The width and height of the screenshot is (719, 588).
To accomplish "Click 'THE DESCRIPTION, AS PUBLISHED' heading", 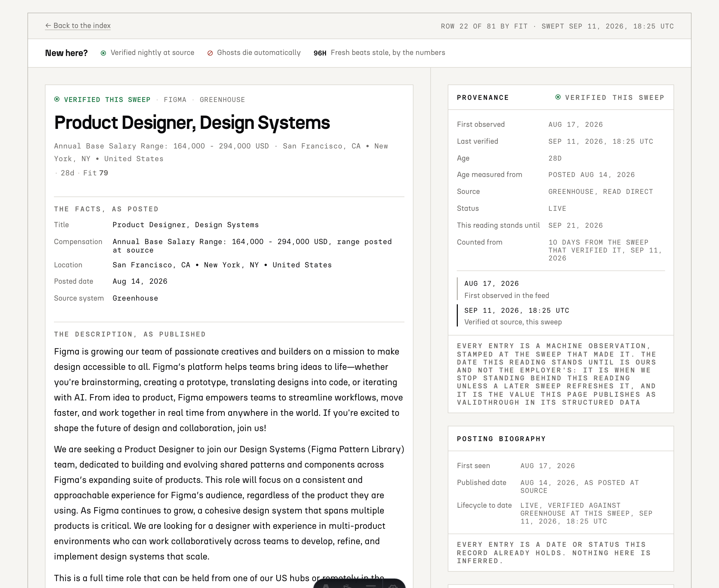I will click(x=130, y=334).
